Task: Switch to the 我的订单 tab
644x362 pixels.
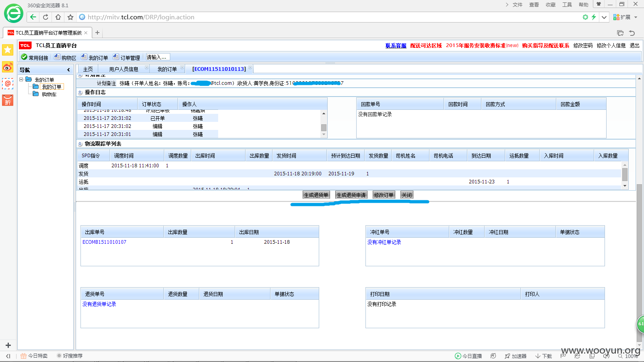Action: [167, 69]
